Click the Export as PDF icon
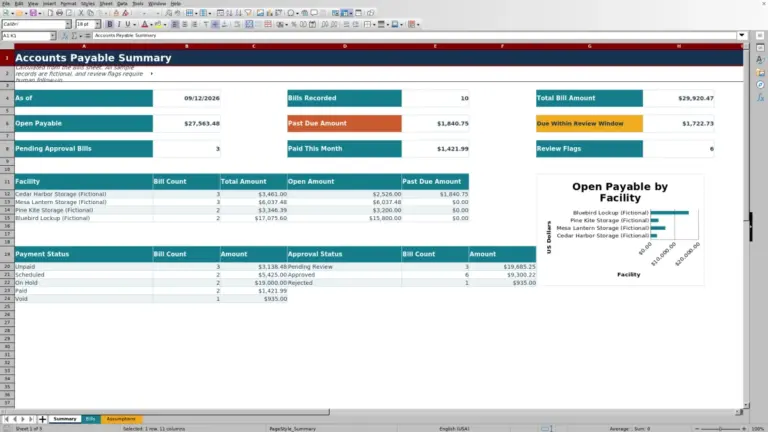Viewport: 768px width, 432px height. tap(50, 13)
